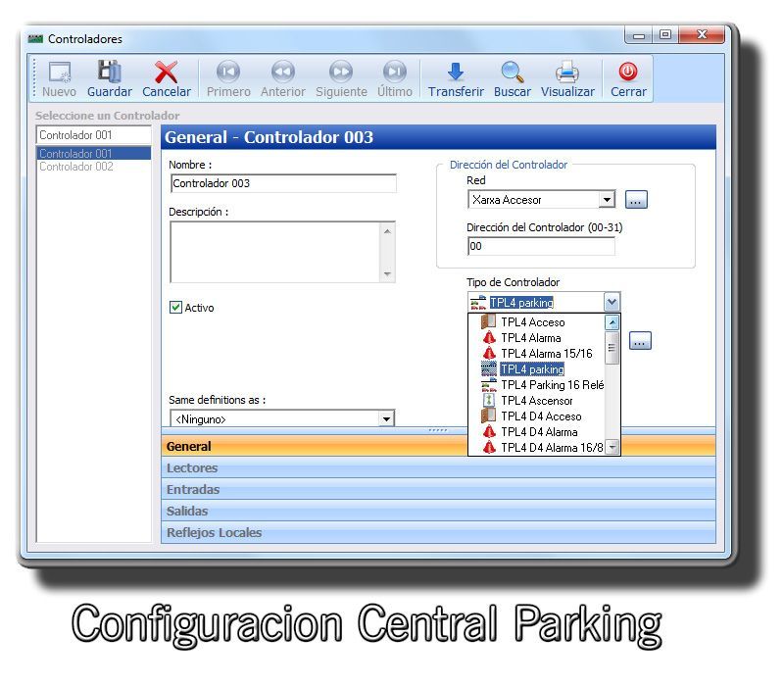Viewport: 784px width, 686px height.
Task: Click the controller search field above list
Action: pyautogui.click(x=93, y=134)
